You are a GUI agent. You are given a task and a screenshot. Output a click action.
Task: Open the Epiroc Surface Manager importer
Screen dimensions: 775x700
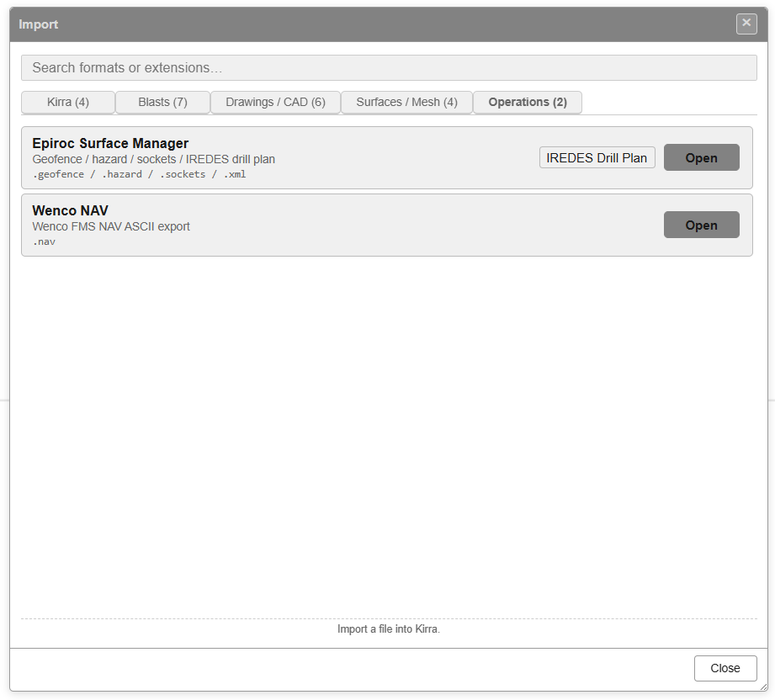701,157
